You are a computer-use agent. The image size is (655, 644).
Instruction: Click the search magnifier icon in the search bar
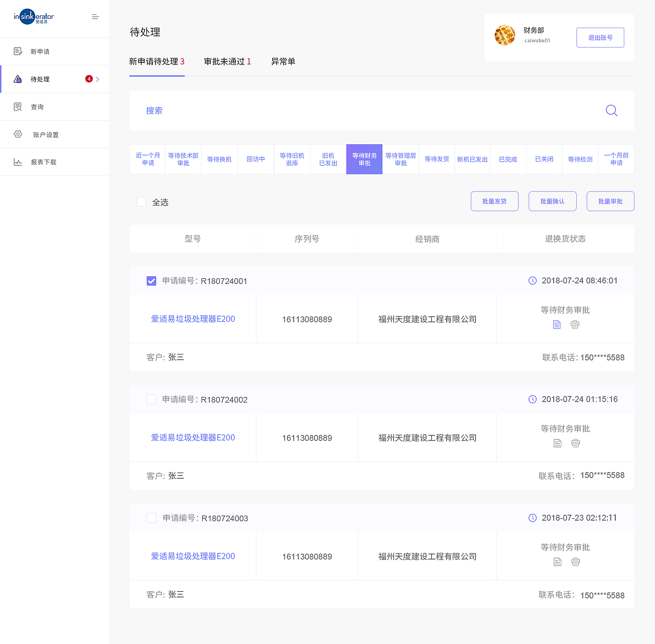(611, 110)
